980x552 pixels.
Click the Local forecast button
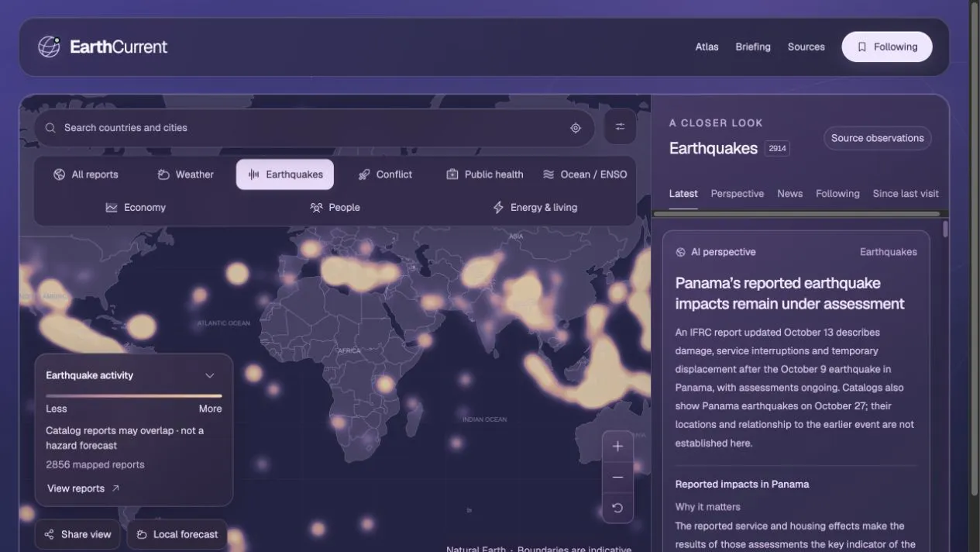[177, 534]
